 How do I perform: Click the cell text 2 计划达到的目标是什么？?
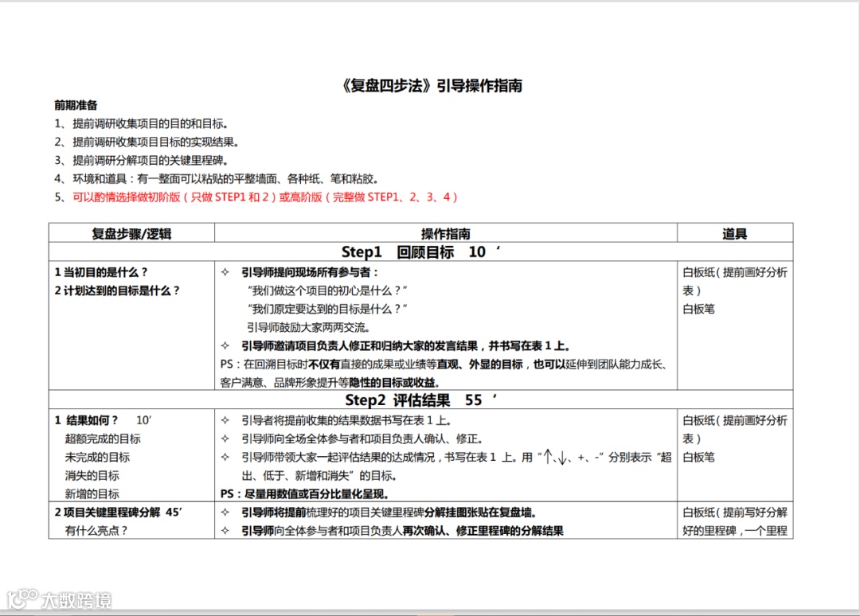(117, 290)
